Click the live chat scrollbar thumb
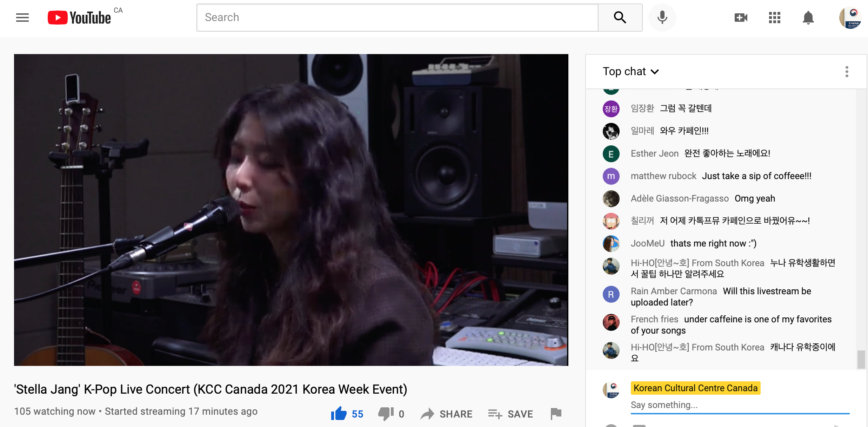868x427 pixels. tap(861, 359)
